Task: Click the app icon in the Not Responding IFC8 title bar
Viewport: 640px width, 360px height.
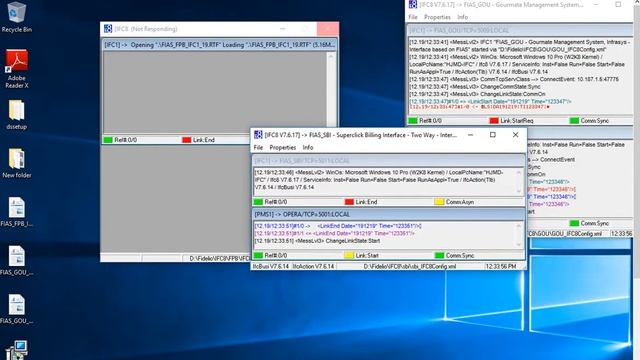Action: click(x=108, y=29)
